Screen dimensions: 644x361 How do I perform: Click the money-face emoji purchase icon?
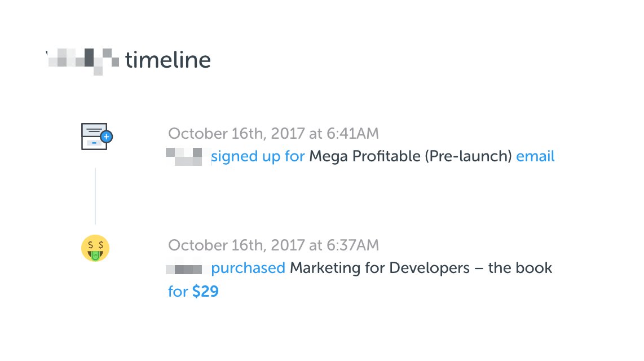(x=95, y=249)
